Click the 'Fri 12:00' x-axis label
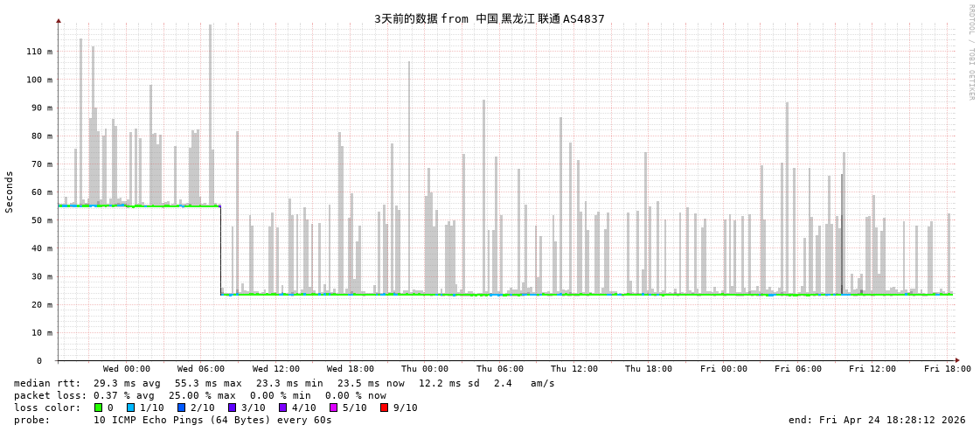 coord(872,369)
